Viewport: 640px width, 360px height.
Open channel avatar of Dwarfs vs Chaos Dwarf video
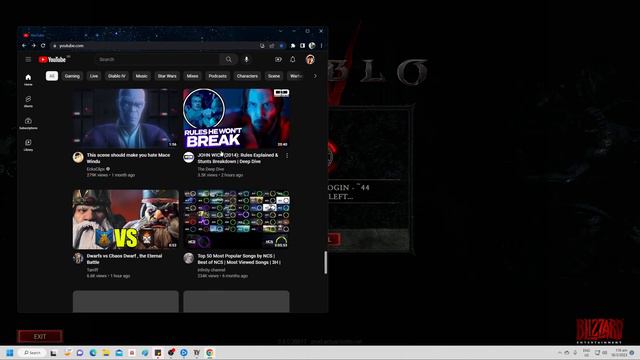[78, 258]
